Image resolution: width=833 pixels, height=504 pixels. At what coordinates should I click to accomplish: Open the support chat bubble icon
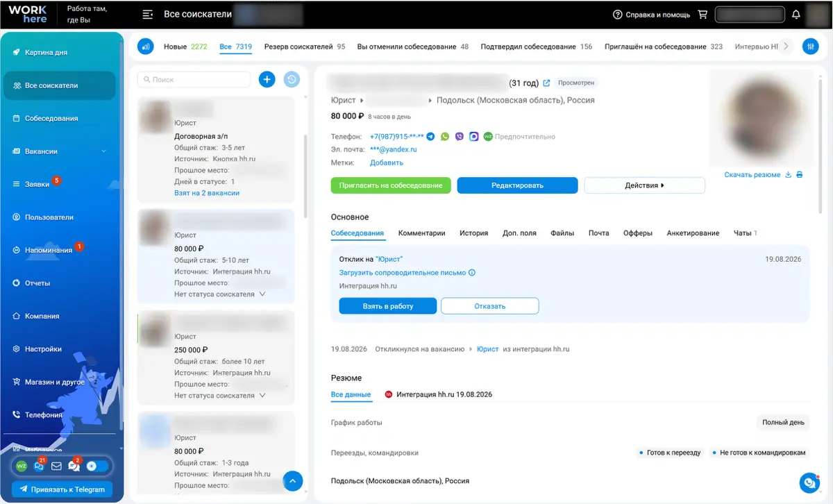click(809, 482)
